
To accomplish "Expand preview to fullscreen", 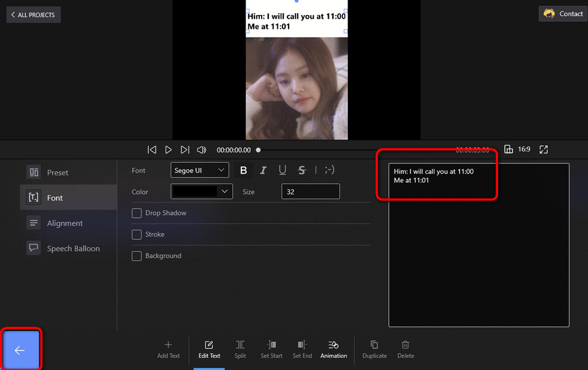I will click(544, 150).
